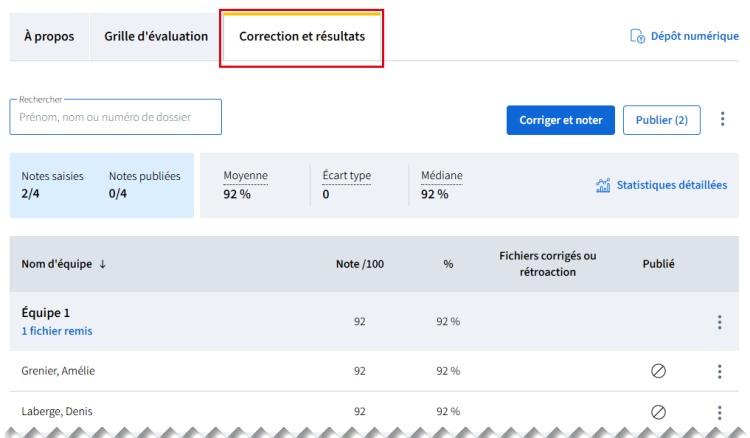Focus the Rechercher search field
The image size is (750, 438).
pos(116,117)
